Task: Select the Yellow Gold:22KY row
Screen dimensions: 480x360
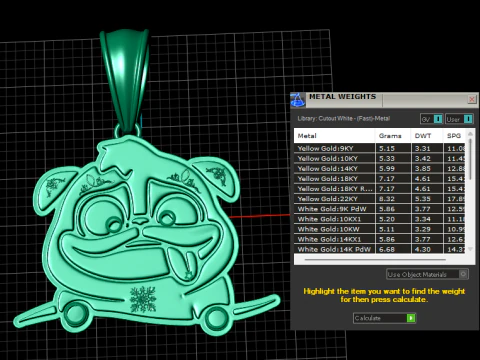Action: point(379,199)
